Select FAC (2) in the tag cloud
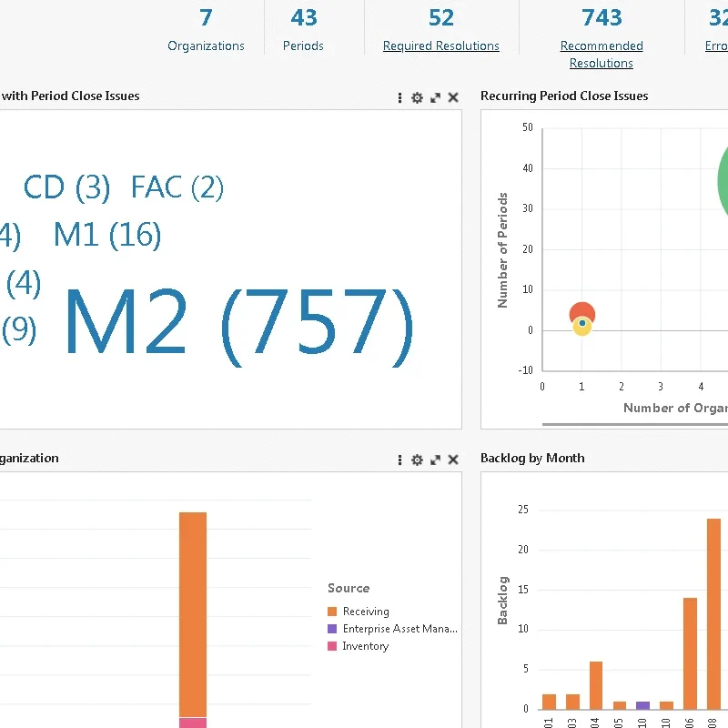728x728 pixels. [177, 187]
